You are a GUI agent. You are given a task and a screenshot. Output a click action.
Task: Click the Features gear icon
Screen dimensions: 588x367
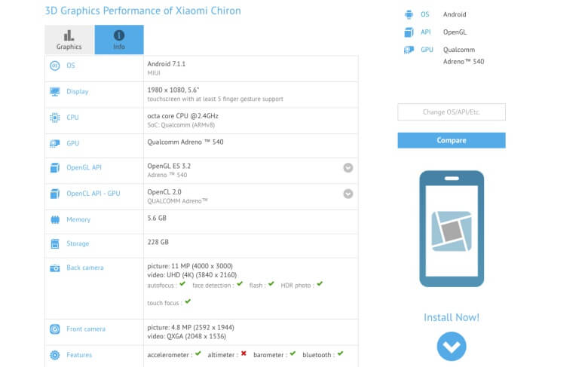[x=55, y=355]
